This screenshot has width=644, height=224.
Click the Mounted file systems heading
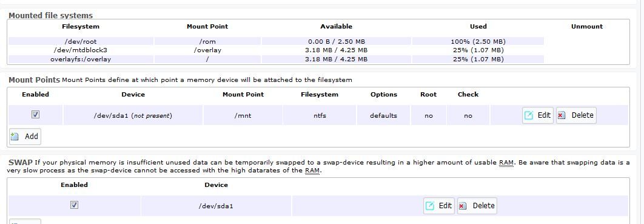(x=51, y=16)
